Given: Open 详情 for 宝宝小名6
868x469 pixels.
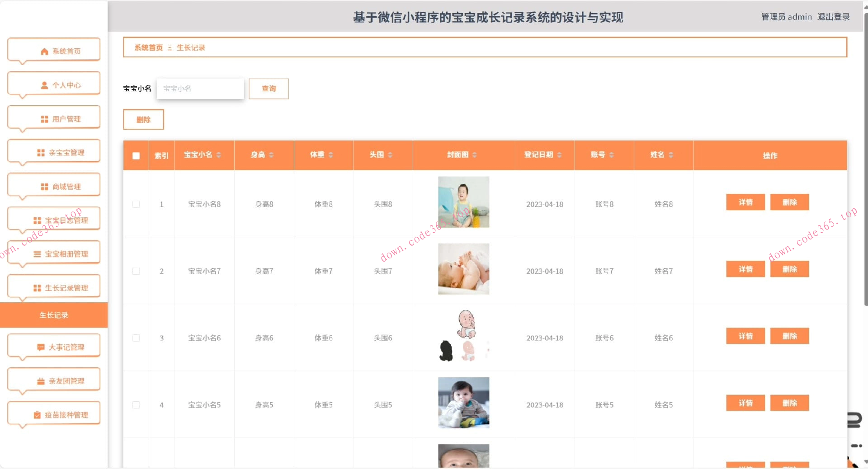Looking at the screenshot, I should (x=745, y=336).
